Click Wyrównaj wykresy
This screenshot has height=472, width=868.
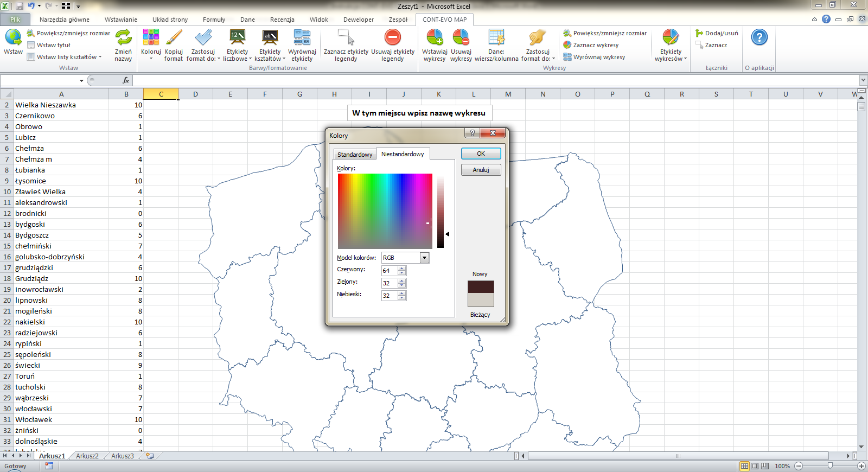click(x=594, y=57)
